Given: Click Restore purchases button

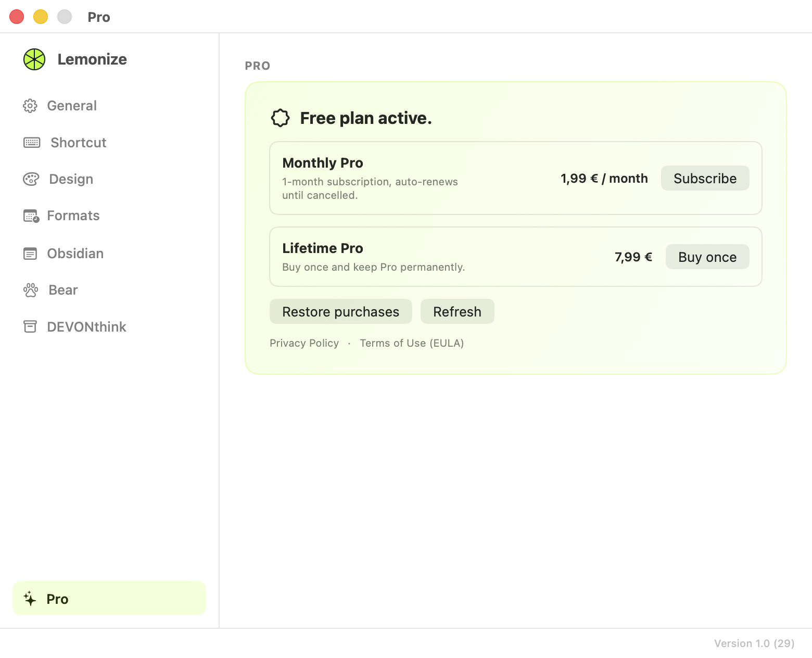Looking at the screenshot, I should point(340,311).
